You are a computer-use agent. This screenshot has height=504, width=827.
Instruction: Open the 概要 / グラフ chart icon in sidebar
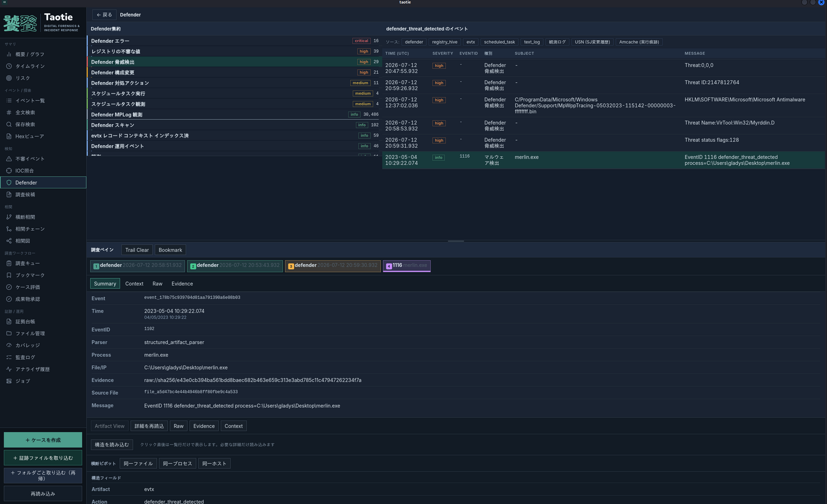pyautogui.click(x=9, y=54)
